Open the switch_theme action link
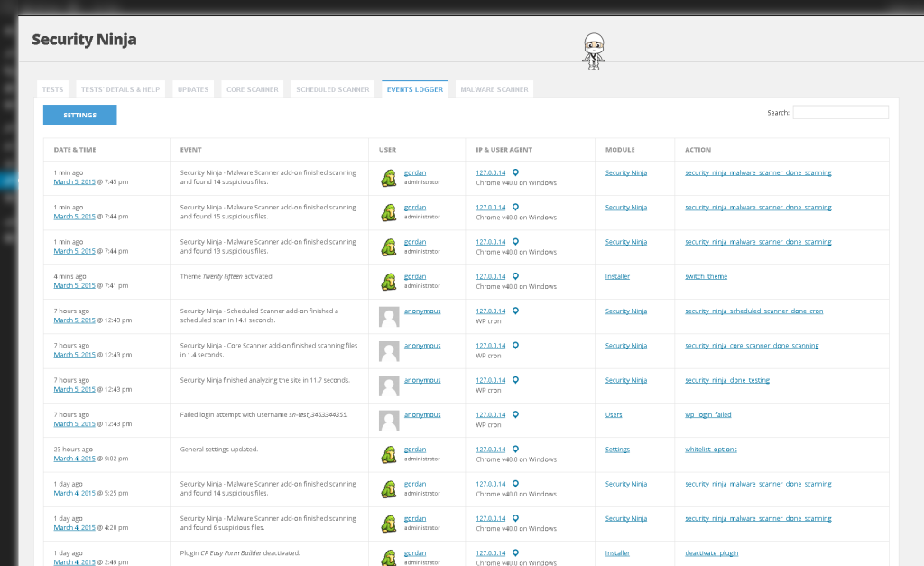 (707, 275)
